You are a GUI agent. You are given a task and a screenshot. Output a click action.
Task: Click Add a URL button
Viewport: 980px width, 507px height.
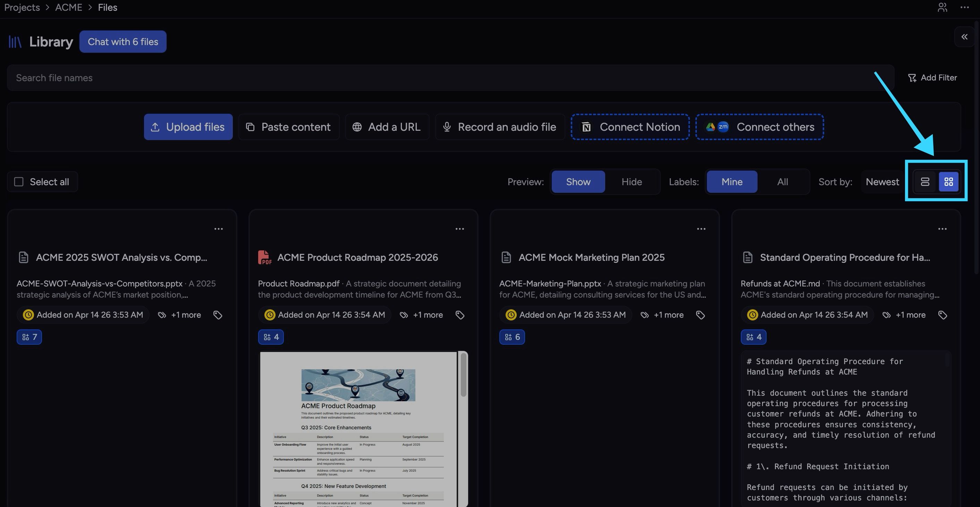387,127
